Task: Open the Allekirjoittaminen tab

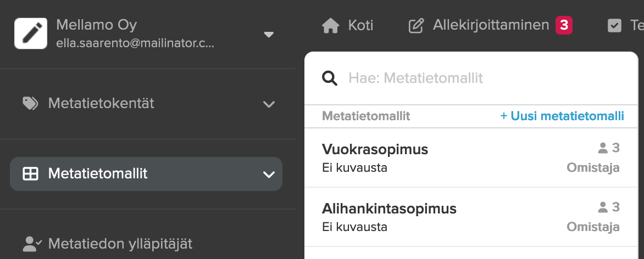Action: click(x=490, y=25)
